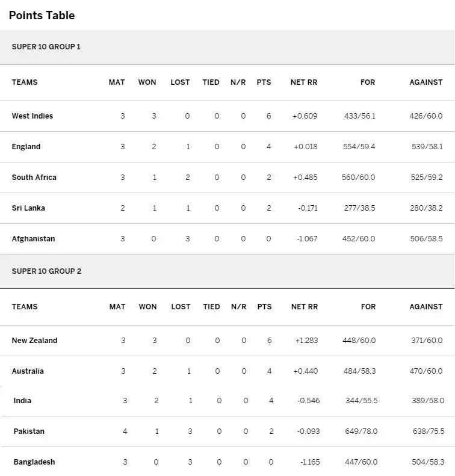Screen dimensions: 455x476
Task: Select Australia in Group 2 table
Action: [x=28, y=371]
